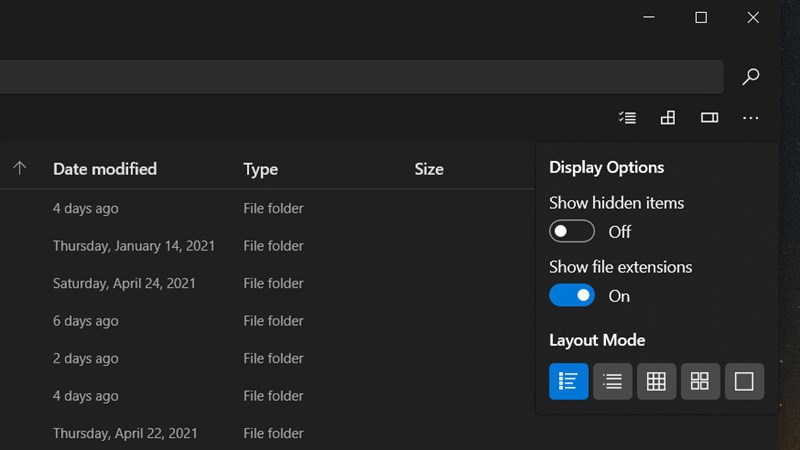Choose the four-tile grid layout mode

pyautogui.click(x=700, y=381)
